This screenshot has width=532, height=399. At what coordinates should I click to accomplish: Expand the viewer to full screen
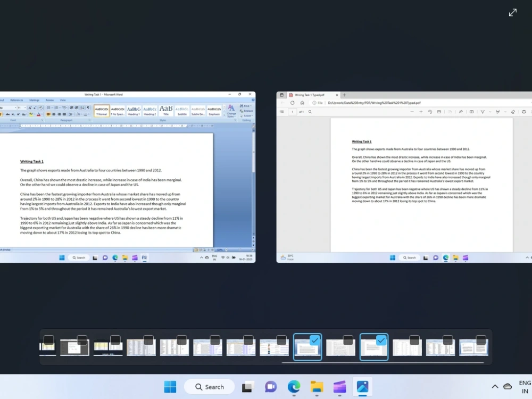(513, 13)
